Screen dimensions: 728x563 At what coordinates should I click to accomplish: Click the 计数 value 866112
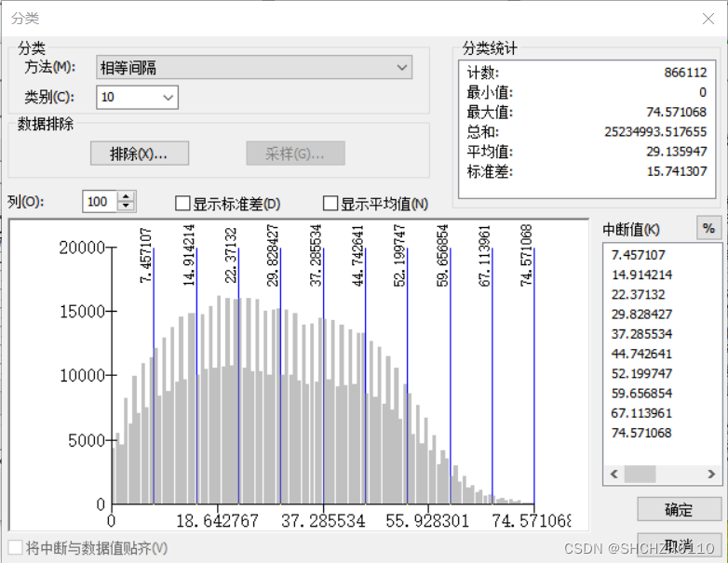(685, 73)
